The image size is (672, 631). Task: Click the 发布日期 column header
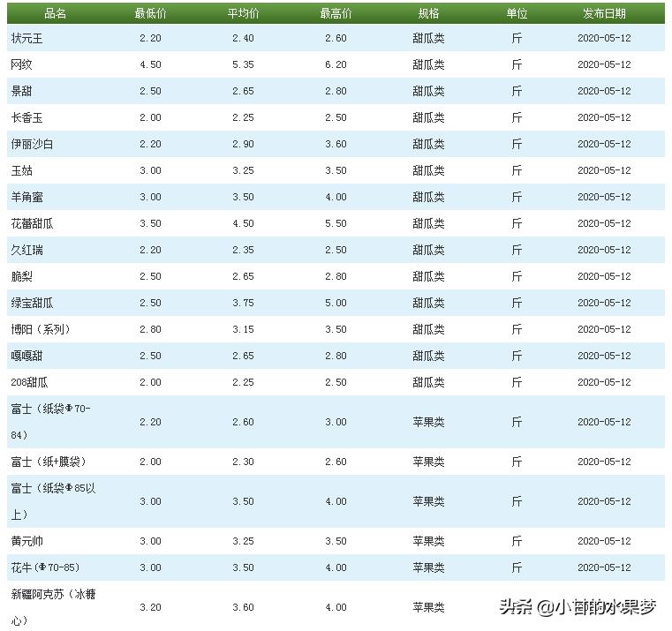coord(604,13)
